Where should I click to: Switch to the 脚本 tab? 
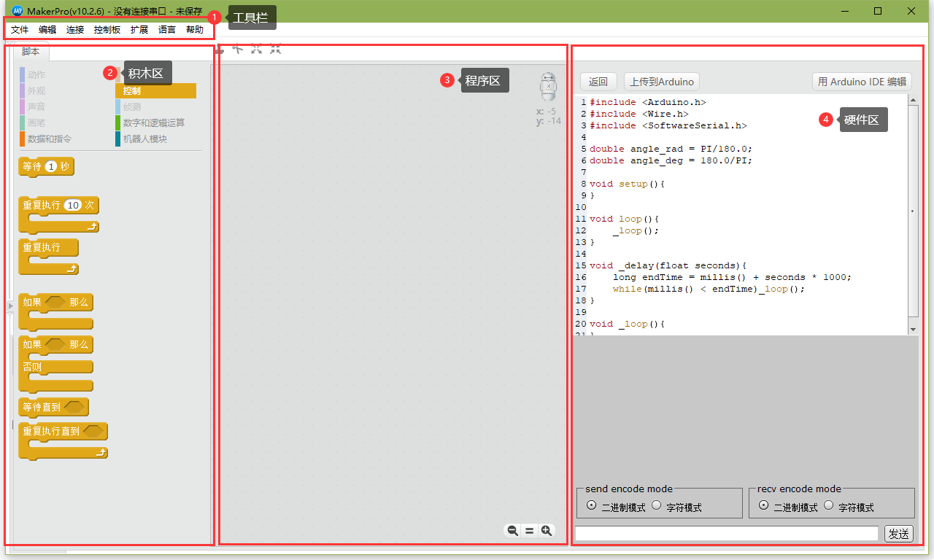pyautogui.click(x=31, y=51)
